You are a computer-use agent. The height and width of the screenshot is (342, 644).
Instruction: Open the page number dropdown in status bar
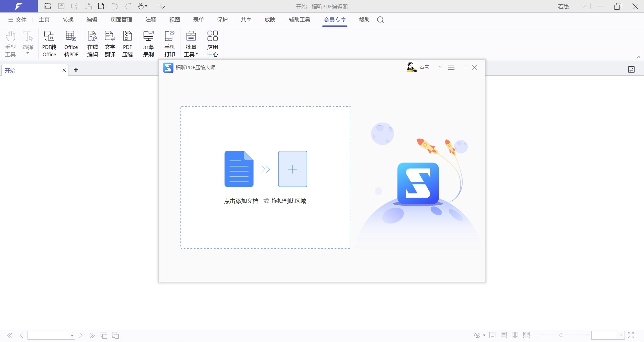[x=72, y=336]
